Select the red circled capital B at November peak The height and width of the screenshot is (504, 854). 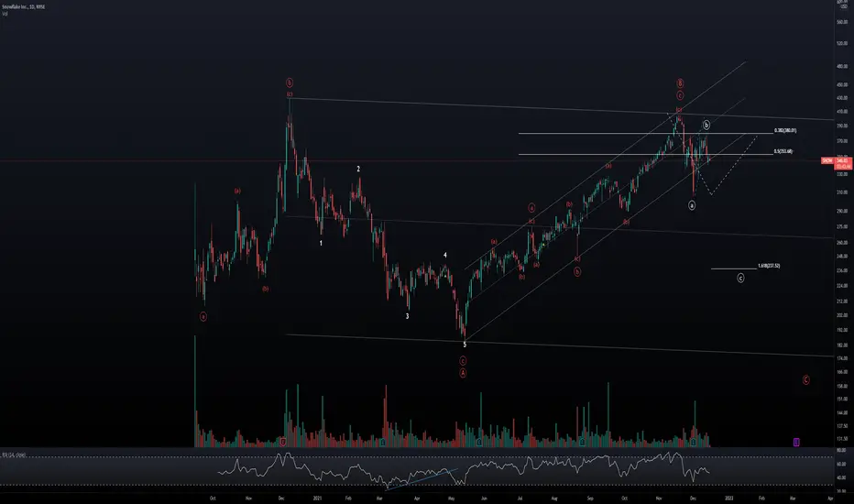(680, 83)
